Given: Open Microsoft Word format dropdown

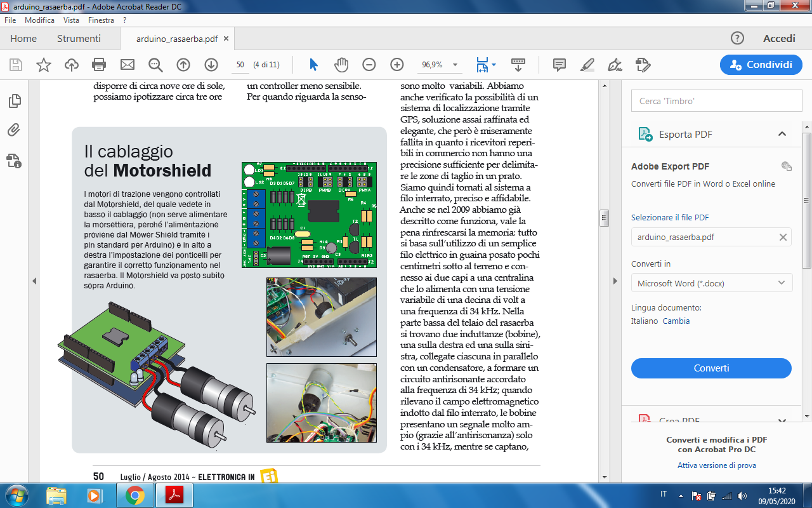Looking at the screenshot, I should (711, 283).
